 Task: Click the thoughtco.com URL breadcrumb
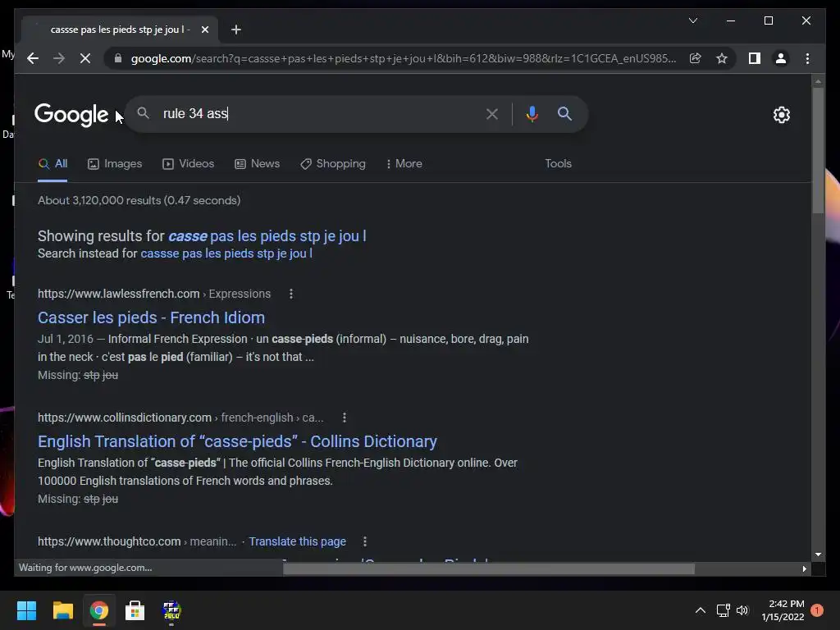click(x=137, y=541)
